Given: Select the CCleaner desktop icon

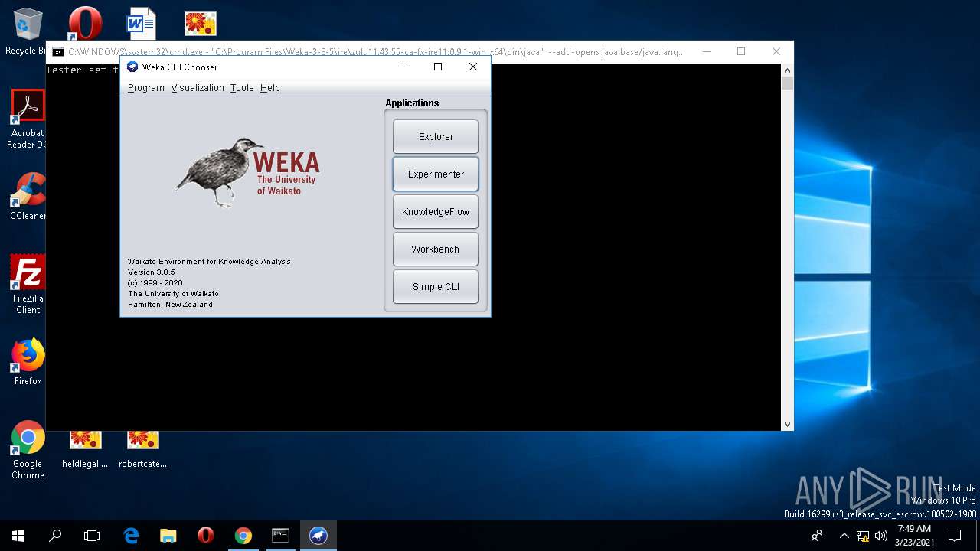Looking at the screenshot, I should [28, 197].
